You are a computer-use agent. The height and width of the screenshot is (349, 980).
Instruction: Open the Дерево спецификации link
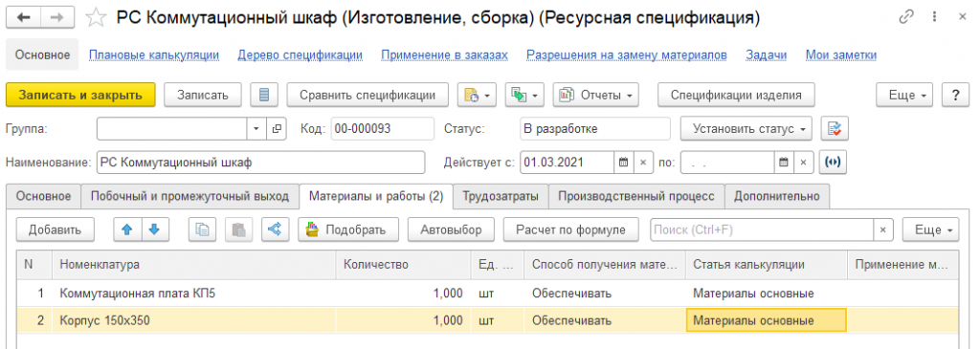[x=300, y=55]
